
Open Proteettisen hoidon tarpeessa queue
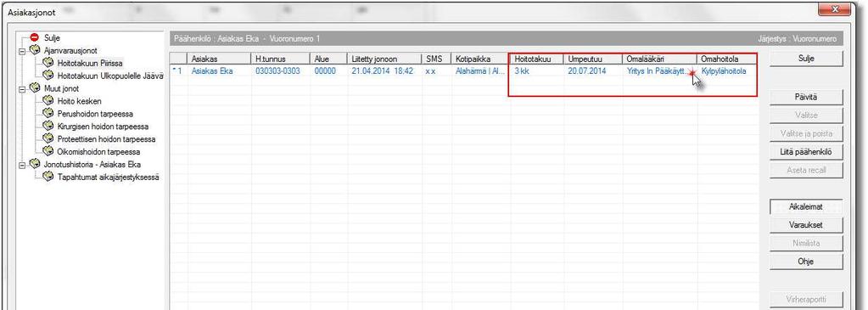tap(106, 139)
